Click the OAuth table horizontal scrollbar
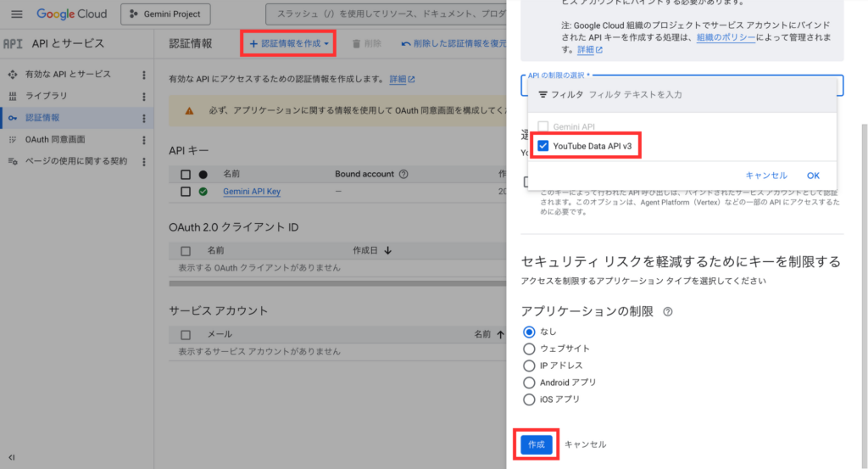This screenshot has height=469, width=868. pyautogui.click(x=337, y=283)
